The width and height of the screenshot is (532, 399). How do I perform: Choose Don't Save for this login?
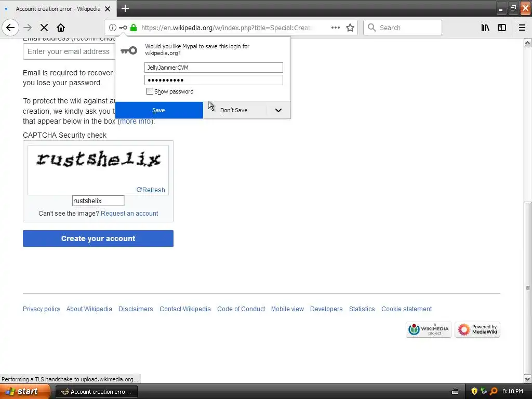[x=234, y=110]
